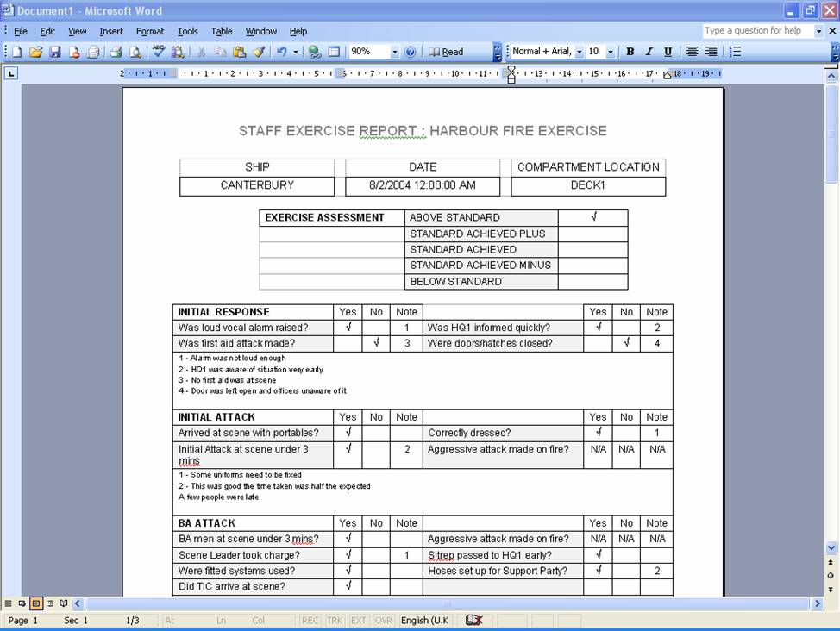Open the Table menu
The height and width of the screenshot is (631, 840).
pyautogui.click(x=222, y=31)
